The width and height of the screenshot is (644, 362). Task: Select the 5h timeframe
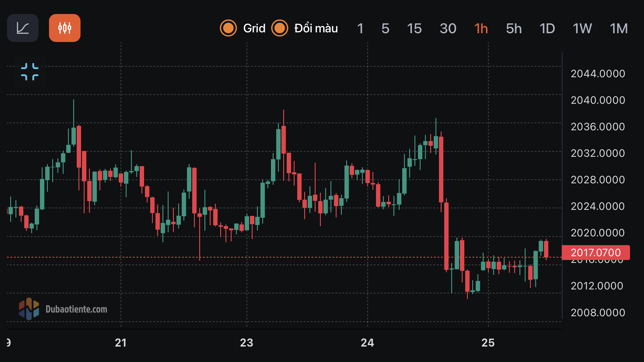click(x=514, y=29)
